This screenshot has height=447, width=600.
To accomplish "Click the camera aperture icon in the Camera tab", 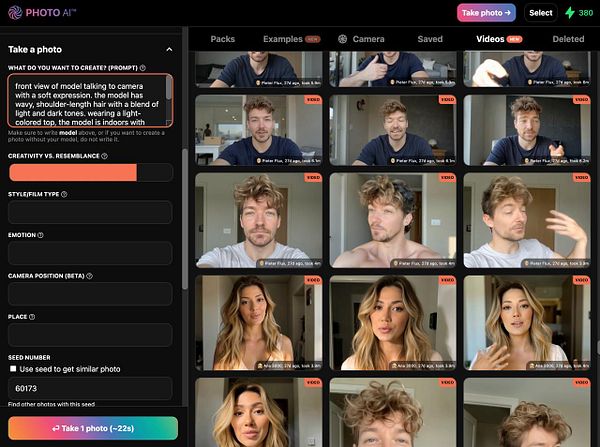I will pos(342,39).
